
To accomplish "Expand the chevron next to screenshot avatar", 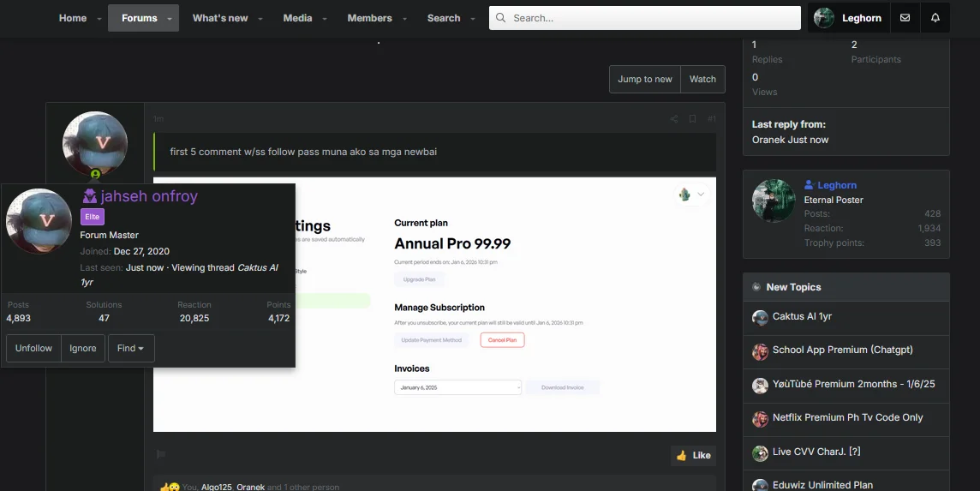I will point(701,195).
